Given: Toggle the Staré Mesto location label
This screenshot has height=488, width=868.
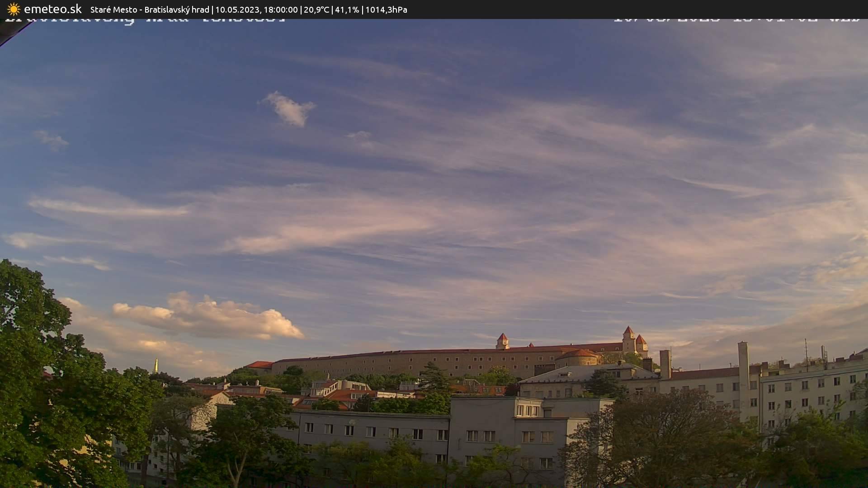Looking at the screenshot, I should click(113, 9).
